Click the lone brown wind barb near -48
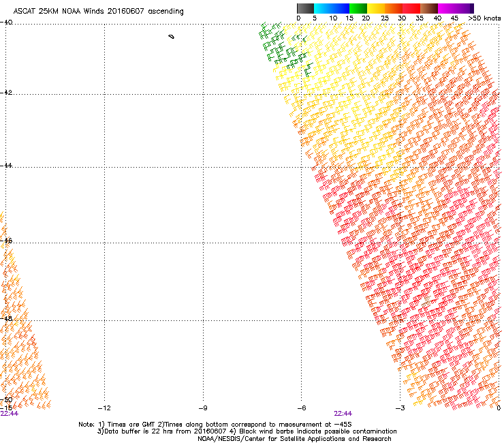This screenshot has height=443, width=504. (426, 301)
